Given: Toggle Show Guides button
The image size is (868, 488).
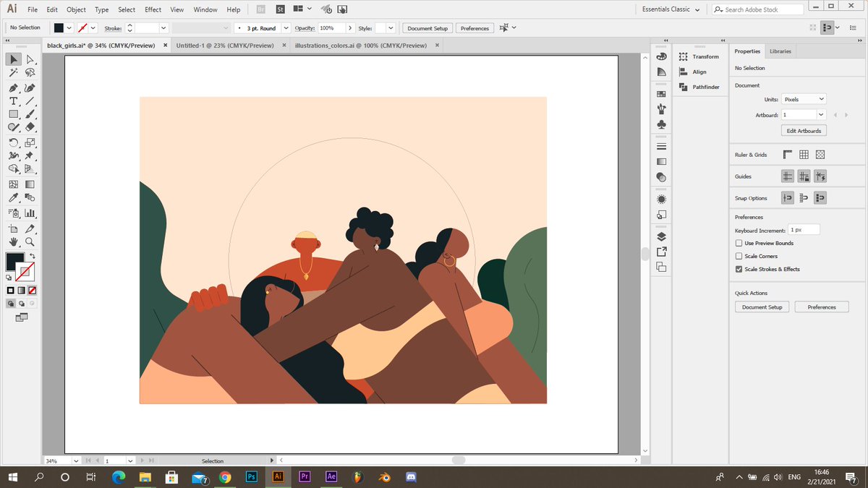Looking at the screenshot, I should pyautogui.click(x=788, y=176).
